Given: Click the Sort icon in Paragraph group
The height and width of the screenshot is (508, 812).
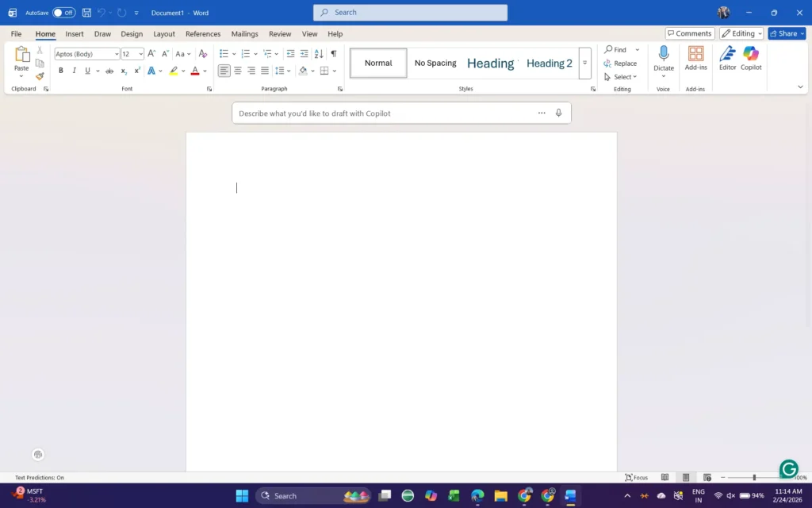Looking at the screenshot, I should (319, 54).
